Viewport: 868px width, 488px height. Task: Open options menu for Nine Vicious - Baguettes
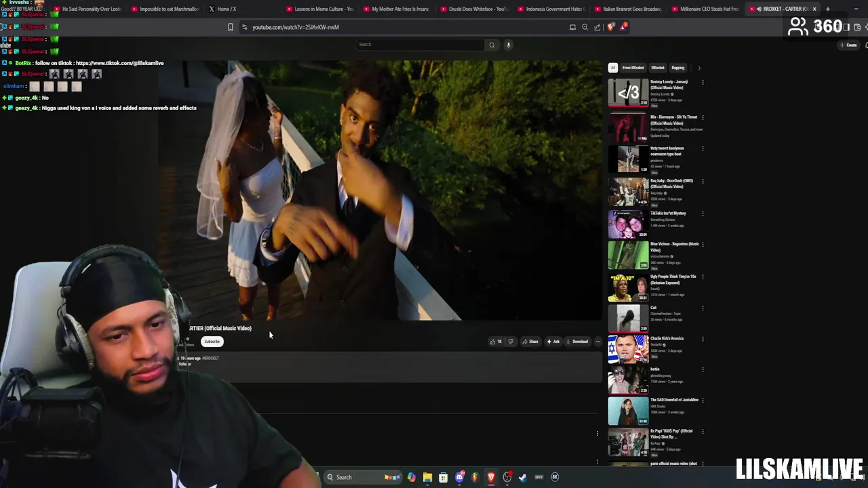pyautogui.click(x=703, y=244)
